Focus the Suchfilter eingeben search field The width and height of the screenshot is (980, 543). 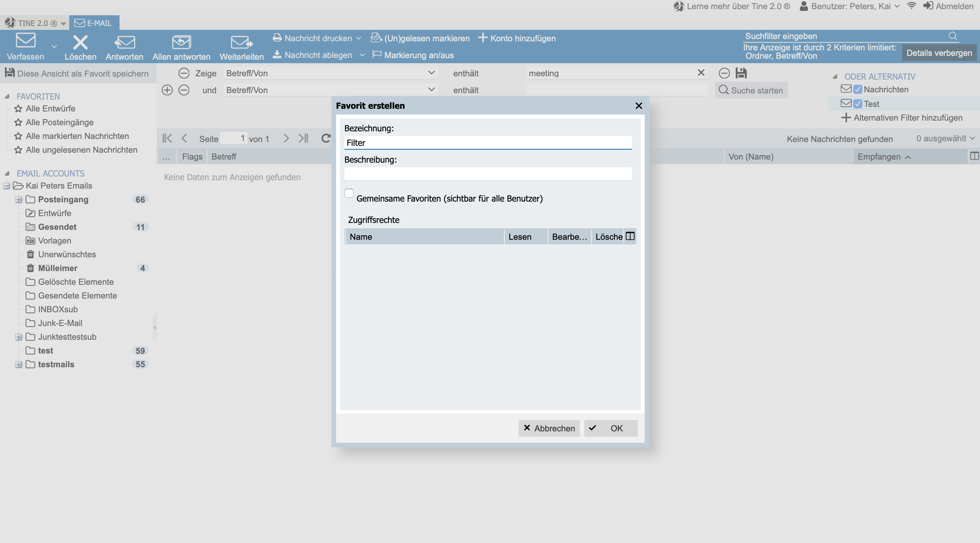coord(845,36)
